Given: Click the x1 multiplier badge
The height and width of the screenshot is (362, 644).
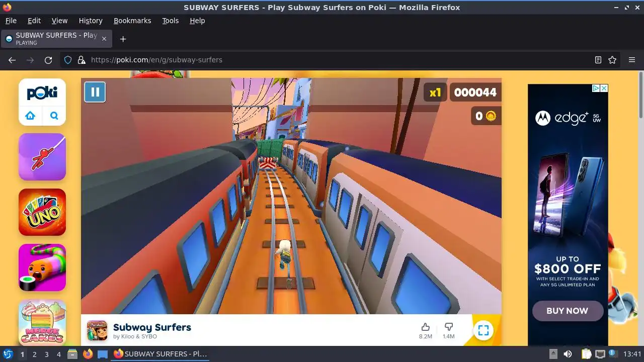Looking at the screenshot, I should [435, 93].
